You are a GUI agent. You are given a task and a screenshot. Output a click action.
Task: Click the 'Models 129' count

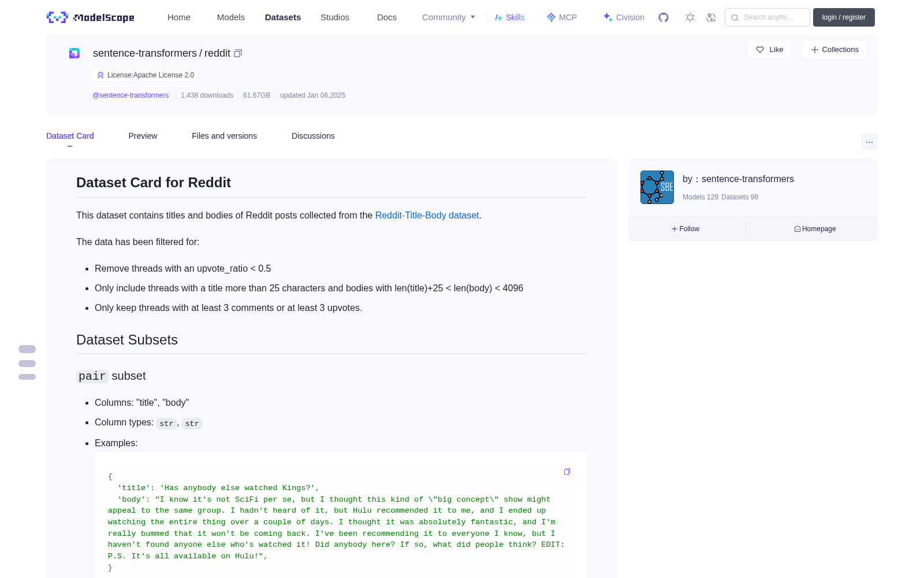tap(701, 197)
